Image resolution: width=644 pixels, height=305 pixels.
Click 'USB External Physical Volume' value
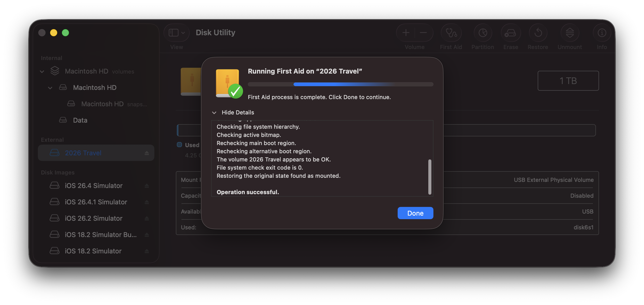(554, 180)
